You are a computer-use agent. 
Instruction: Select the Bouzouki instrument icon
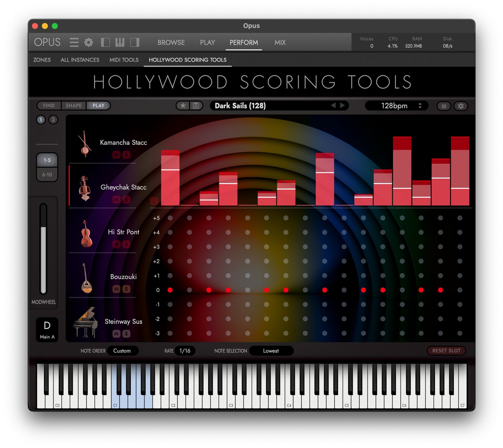[x=86, y=278]
